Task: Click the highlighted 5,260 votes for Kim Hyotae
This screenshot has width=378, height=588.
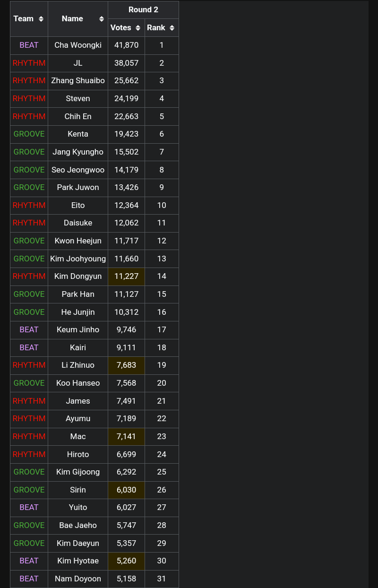Action: [126, 561]
